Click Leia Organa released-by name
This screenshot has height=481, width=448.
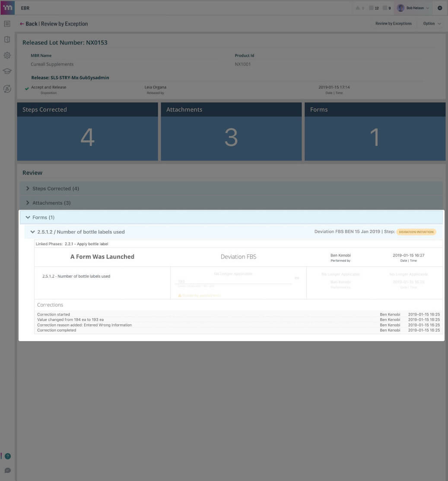(155, 87)
